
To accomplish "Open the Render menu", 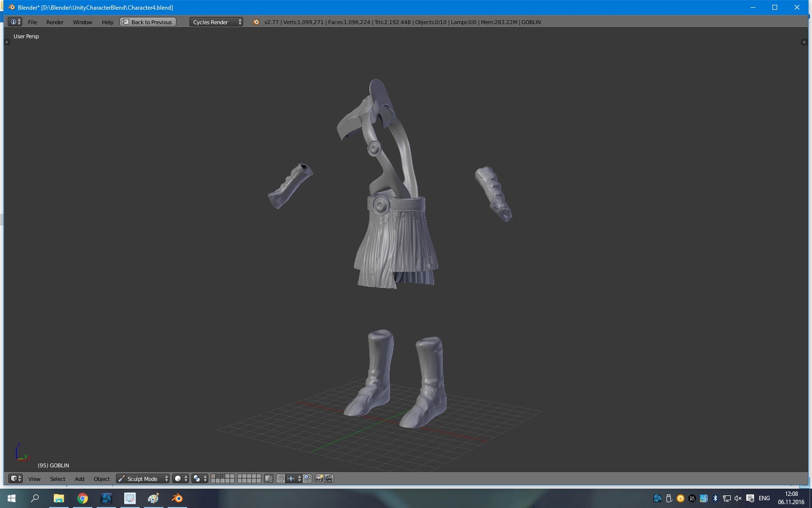I will tap(55, 22).
